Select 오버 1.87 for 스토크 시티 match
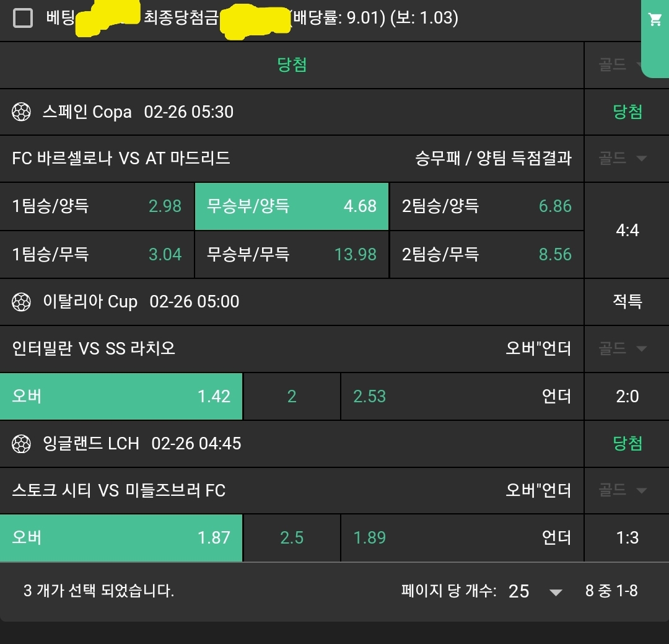 (x=121, y=538)
